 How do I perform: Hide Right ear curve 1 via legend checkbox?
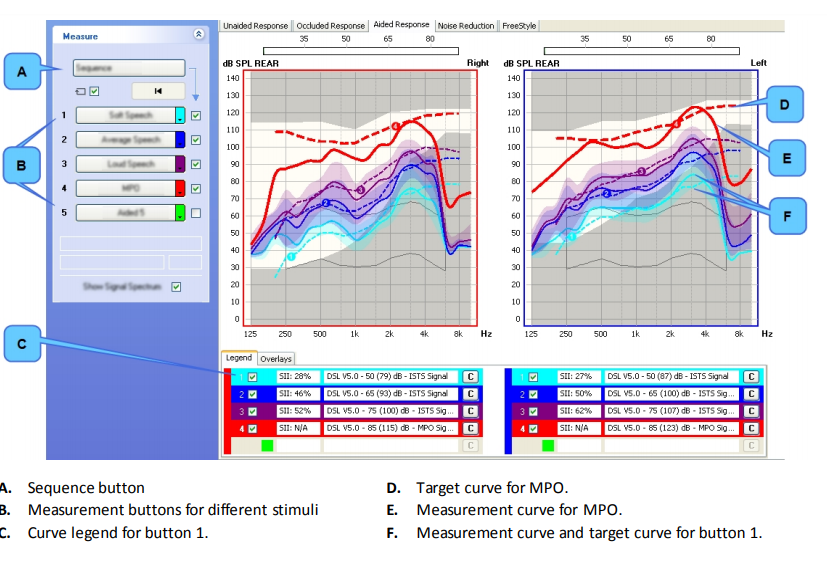pos(253,377)
